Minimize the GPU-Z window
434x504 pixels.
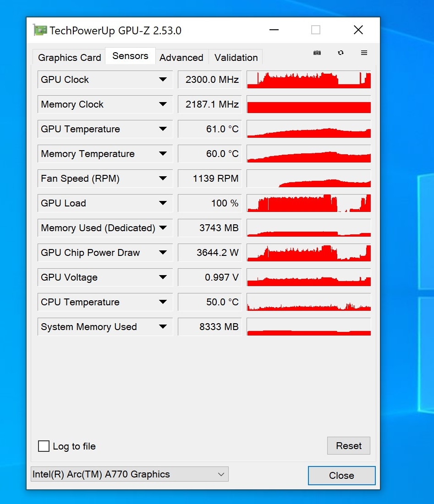tap(274, 30)
